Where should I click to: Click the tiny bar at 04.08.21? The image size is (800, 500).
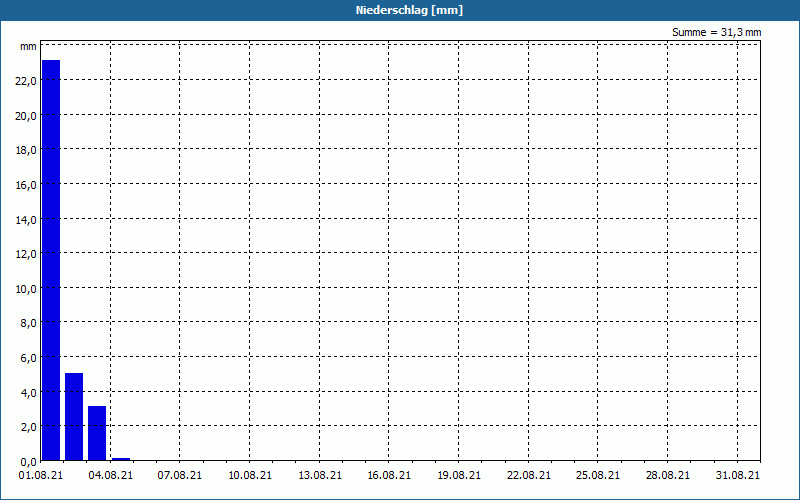[x=121, y=459]
